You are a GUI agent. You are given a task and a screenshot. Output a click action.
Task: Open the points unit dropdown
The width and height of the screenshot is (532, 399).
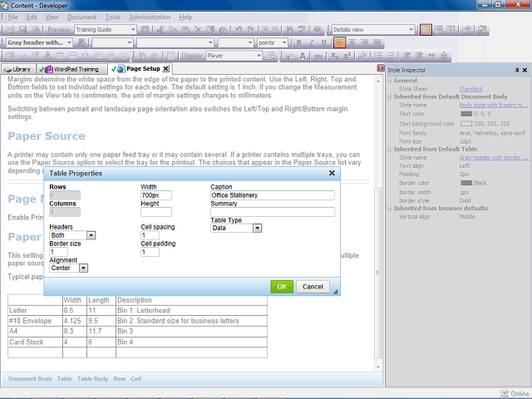click(x=284, y=42)
